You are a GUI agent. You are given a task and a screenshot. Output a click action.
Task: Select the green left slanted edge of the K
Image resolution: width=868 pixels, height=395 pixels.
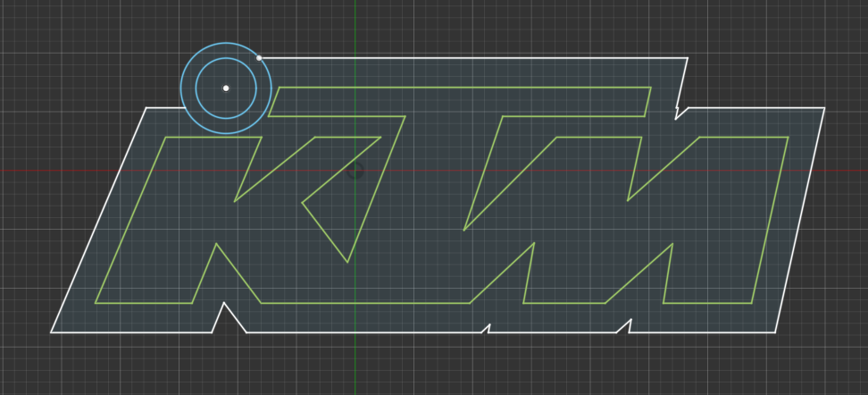pyautogui.click(x=130, y=220)
